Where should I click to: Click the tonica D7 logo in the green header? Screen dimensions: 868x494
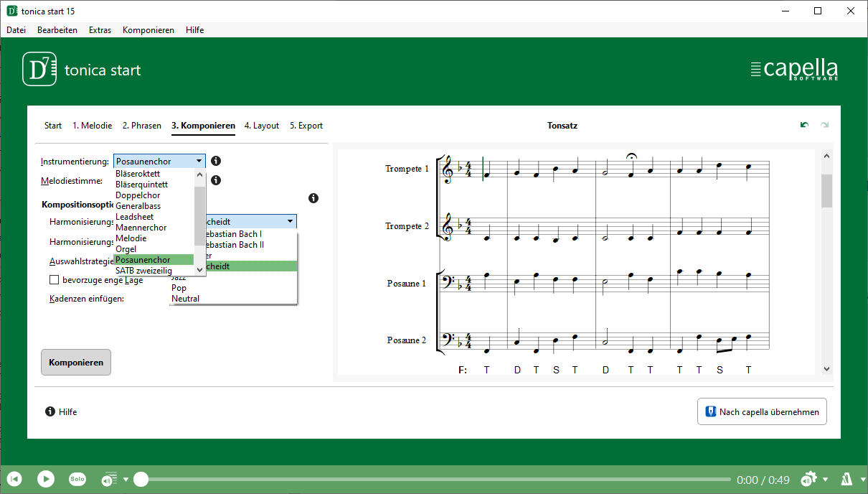point(39,69)
